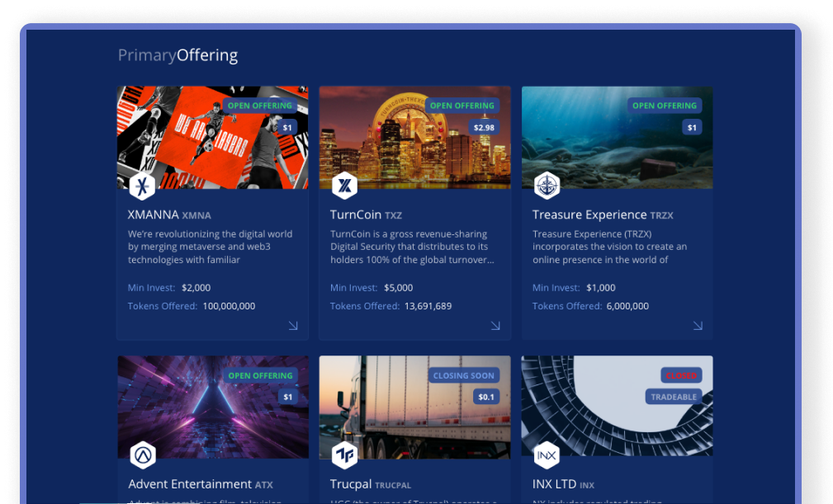
Task: Open the XMANNA XMNA title
Action: (x=169, y=214)
